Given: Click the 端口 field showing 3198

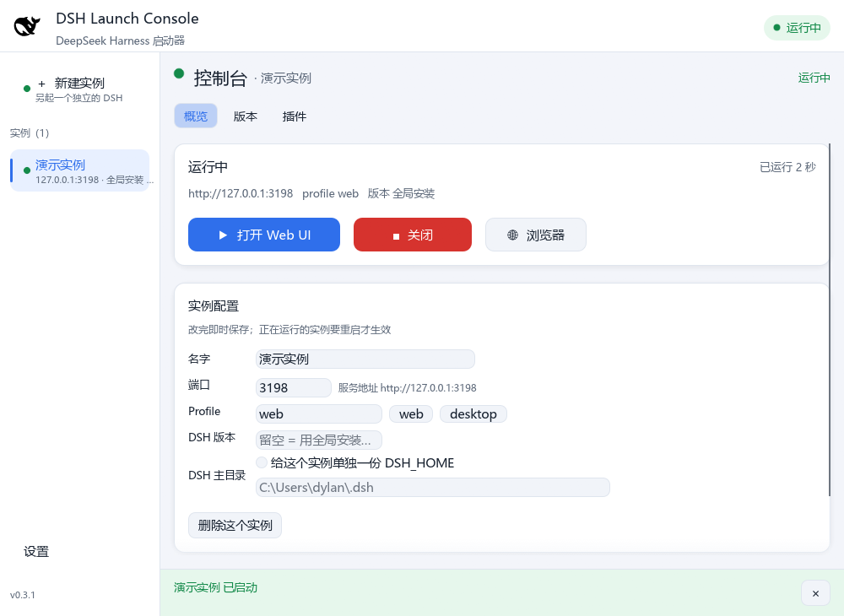Looking at the screenshot, I should tap(294, 387).
